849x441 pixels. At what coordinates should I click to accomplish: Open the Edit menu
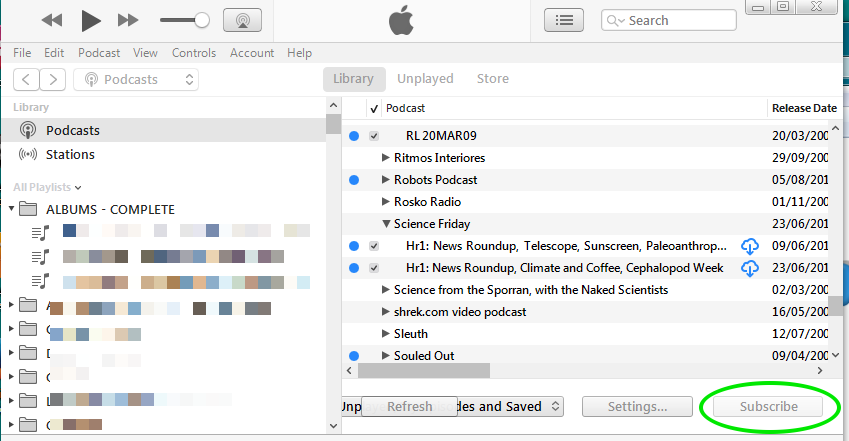pyautogui.click(x=54, y=53)
